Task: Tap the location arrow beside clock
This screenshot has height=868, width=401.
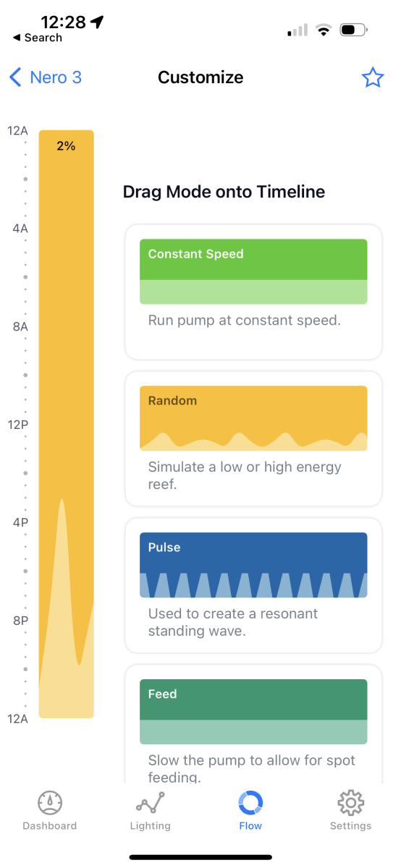Action: (96, 21)
